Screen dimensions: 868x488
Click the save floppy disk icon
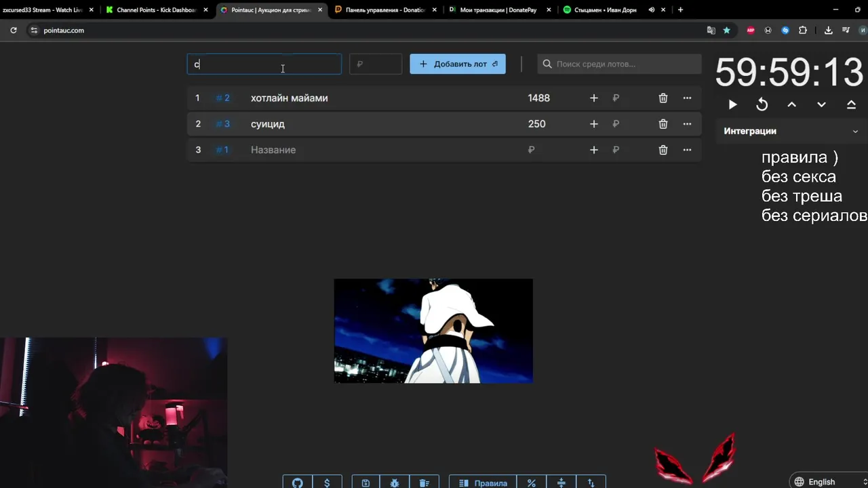click(x=366, y=483)
